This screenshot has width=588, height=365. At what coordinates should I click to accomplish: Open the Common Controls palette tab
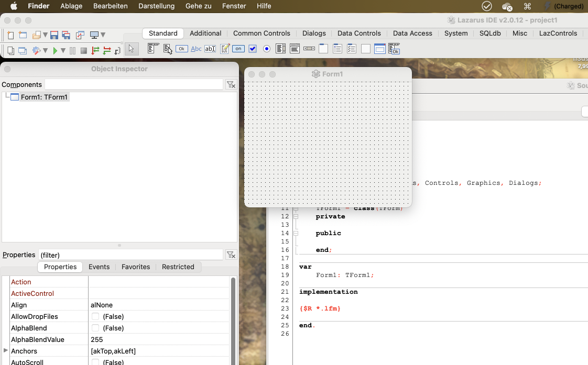tap(262, 33)
